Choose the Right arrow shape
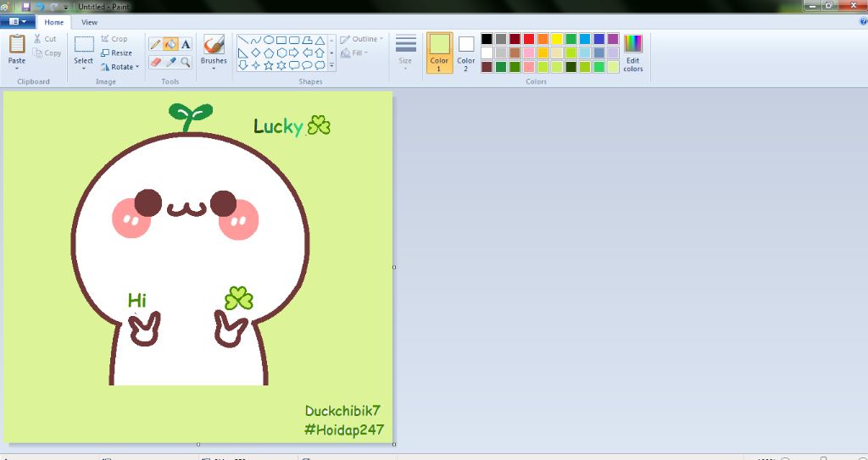This screenshot has width=868, height=460. pos(294,53)
